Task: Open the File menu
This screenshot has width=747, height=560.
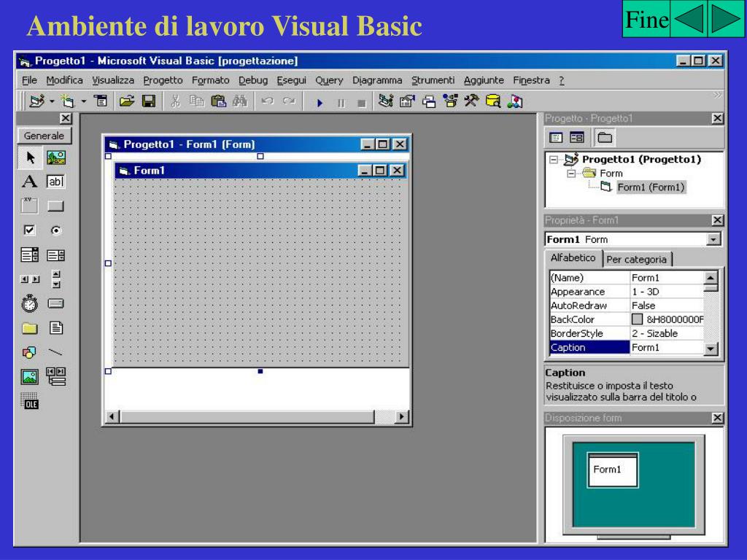Action: pos(29,80)
